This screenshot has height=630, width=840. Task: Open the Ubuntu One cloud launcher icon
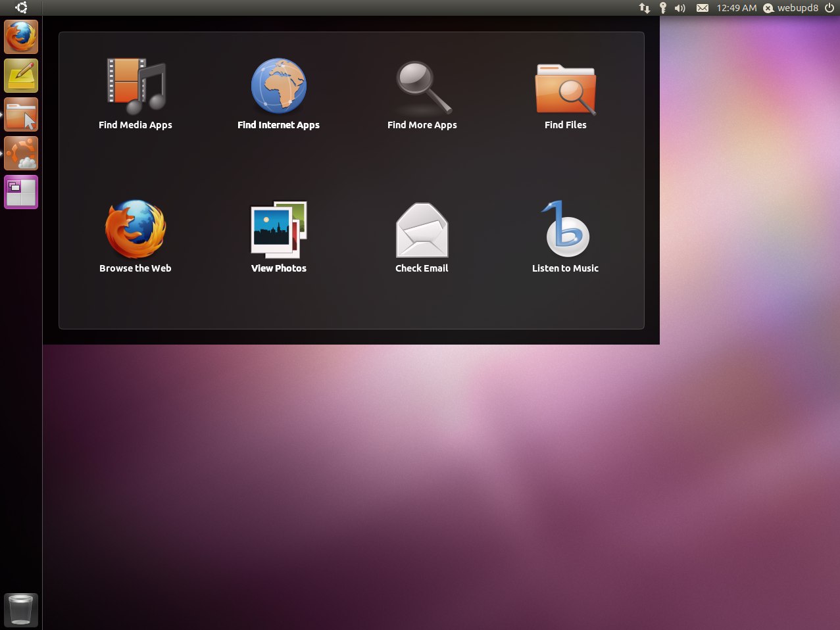coord(21,153)
